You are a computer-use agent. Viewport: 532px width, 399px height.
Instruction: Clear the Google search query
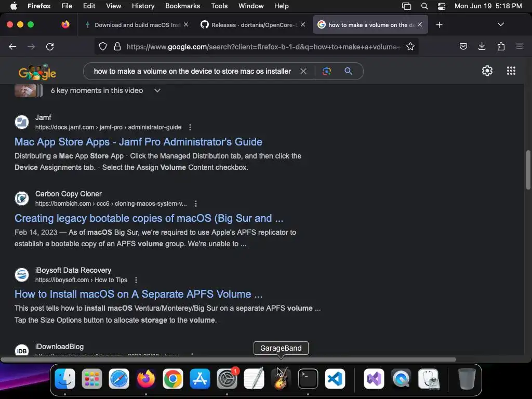pos(303,71)
